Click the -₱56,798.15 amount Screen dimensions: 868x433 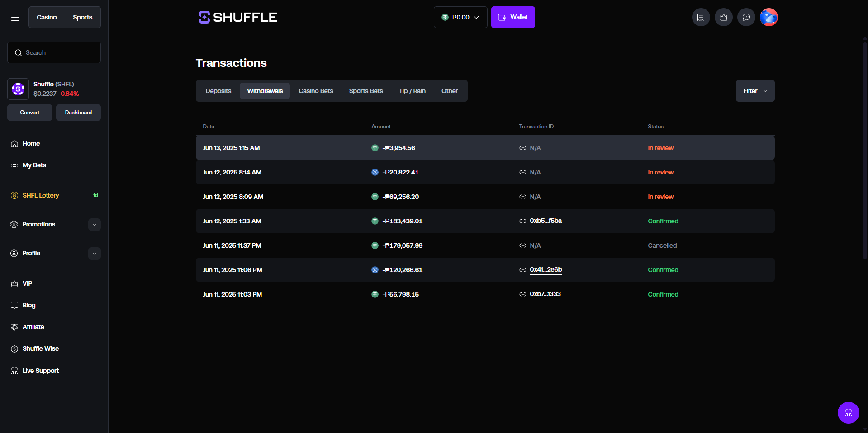(401, 294)
